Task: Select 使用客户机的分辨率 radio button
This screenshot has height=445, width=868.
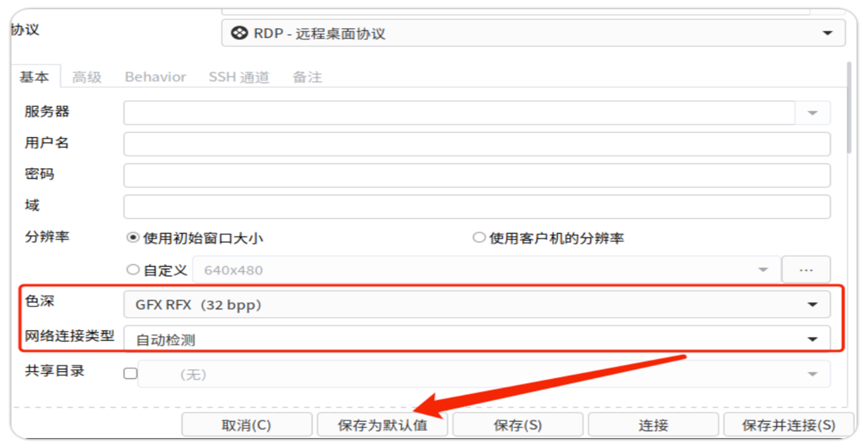Action: coord(479,238)
